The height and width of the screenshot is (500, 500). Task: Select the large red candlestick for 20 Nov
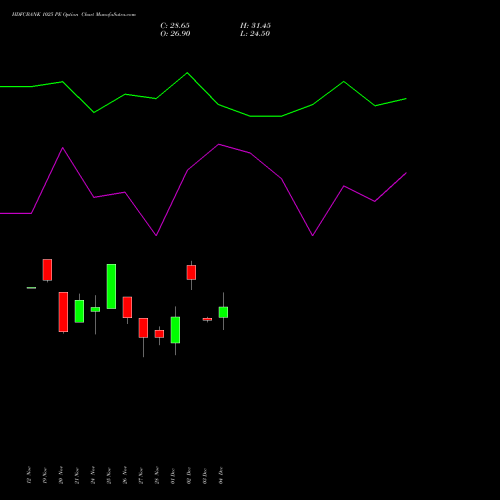63,312
